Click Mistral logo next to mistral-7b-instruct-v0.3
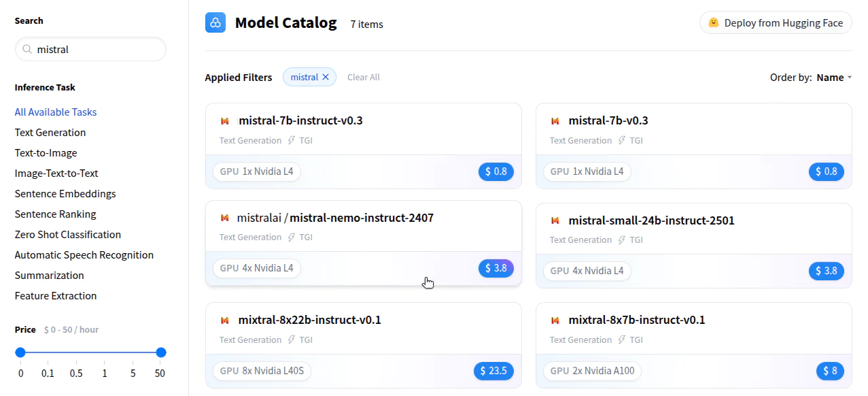The width and height of the screenshot is (868, 396). click(225, 121)
